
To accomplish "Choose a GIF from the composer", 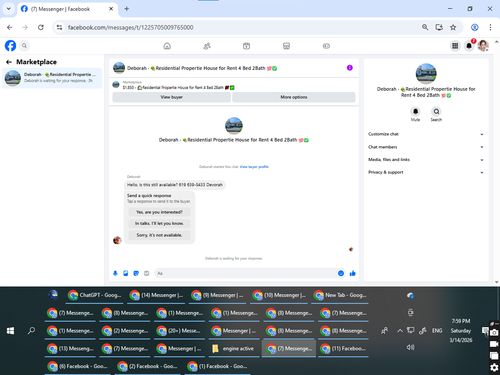I will 146,273.
